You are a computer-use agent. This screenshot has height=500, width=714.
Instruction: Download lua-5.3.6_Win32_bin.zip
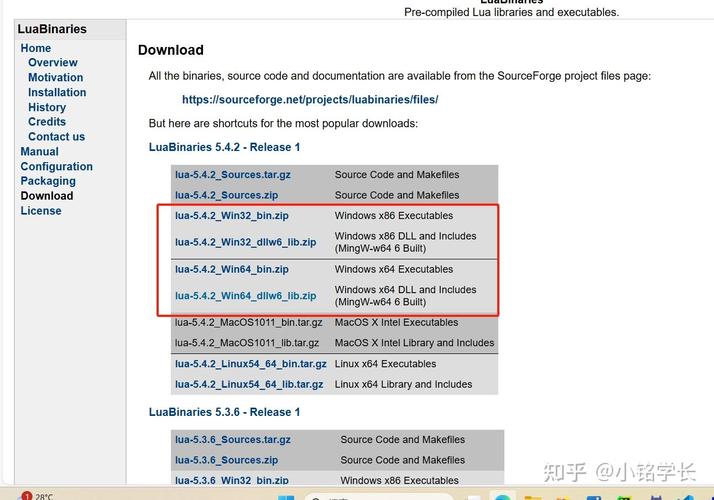232,480
